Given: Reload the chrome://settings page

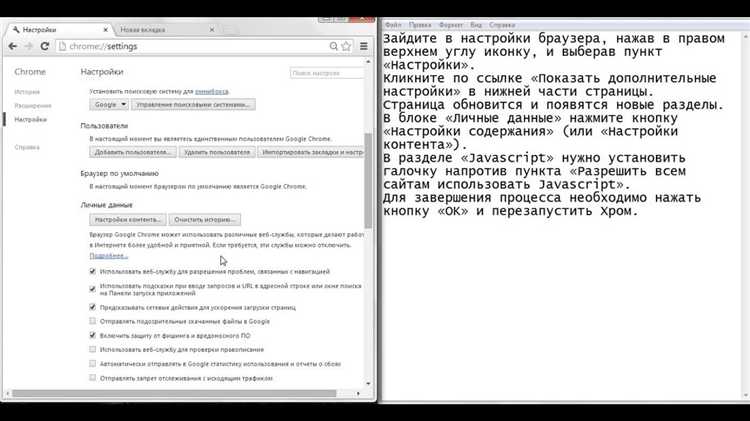Looking at the screenshot, I should (x=44, y=46).
